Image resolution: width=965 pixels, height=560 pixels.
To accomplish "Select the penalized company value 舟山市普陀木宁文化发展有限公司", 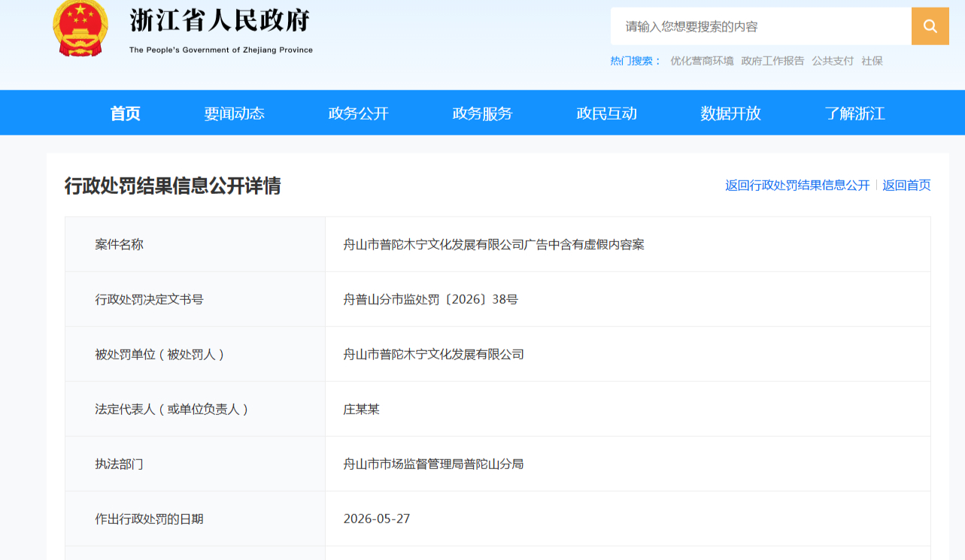I will 434,354.
